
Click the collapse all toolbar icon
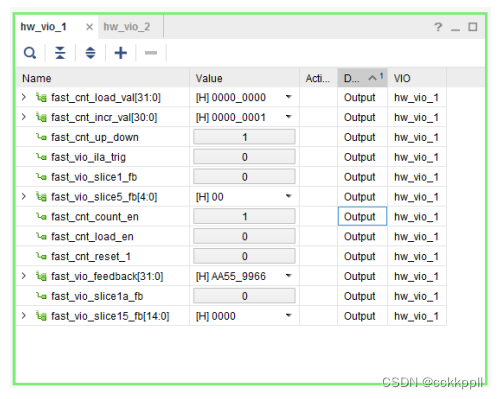[x=60, y=53]
